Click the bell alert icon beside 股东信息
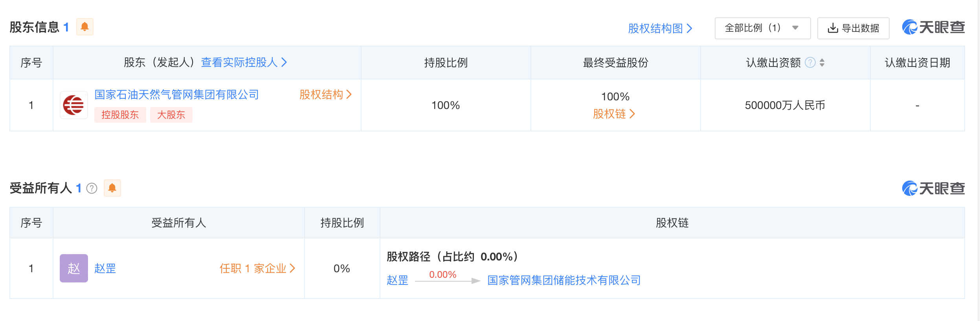The height and width of the screenshot is (321, 980). (84, 27)
